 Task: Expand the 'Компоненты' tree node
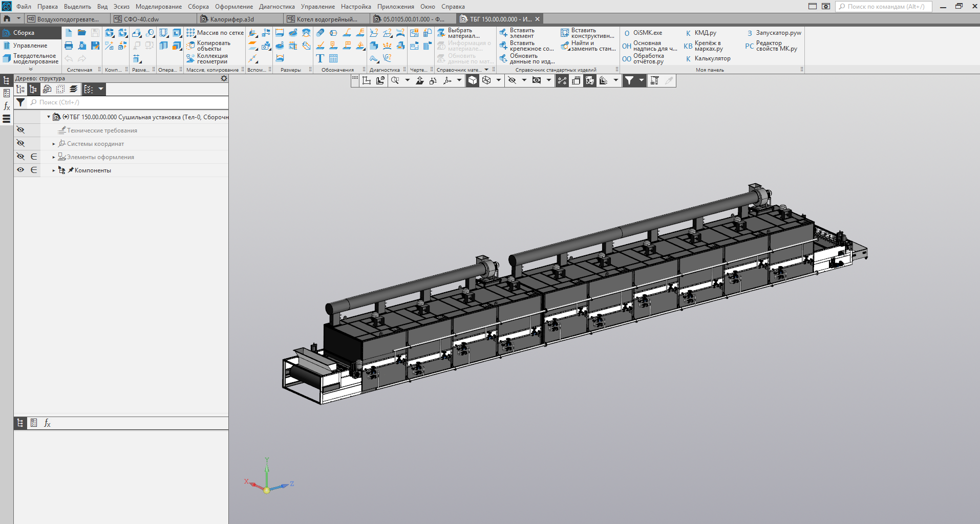pos(54,170)
